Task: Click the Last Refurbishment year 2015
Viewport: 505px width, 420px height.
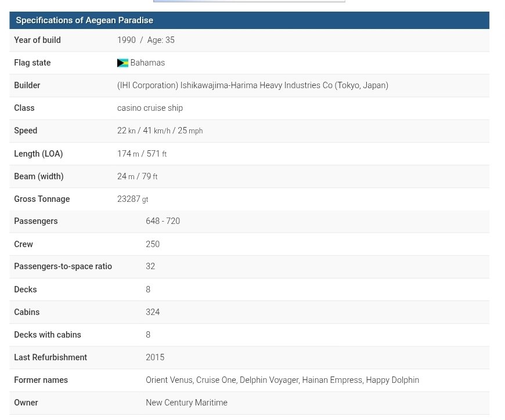Action: (155, 357)
